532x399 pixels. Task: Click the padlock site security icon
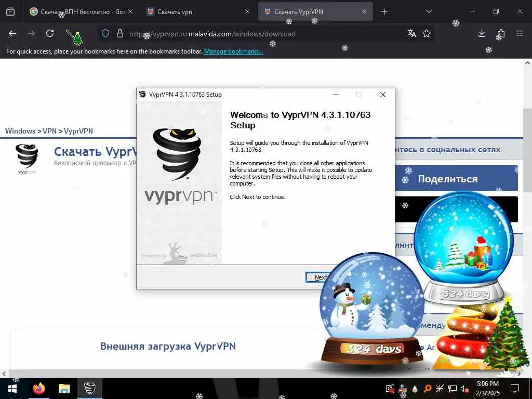point(120,33)
